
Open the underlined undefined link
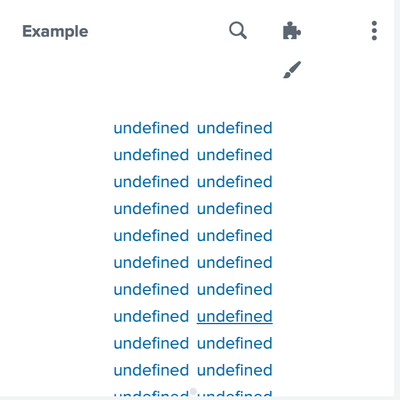[x=235, y=316]
